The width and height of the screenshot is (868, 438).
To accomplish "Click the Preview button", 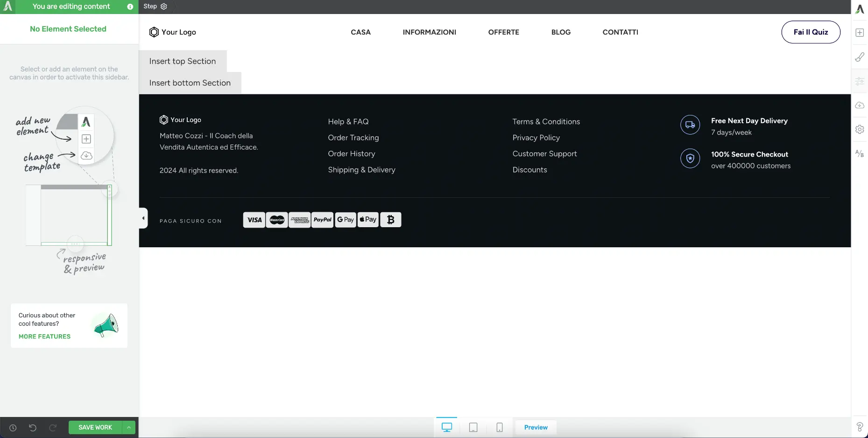I will pyautogui.click(x=536, y=427).
